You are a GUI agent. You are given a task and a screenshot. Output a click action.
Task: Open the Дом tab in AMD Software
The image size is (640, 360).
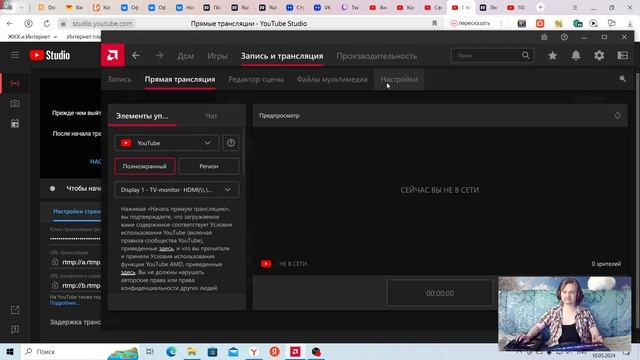coord(185,56)
